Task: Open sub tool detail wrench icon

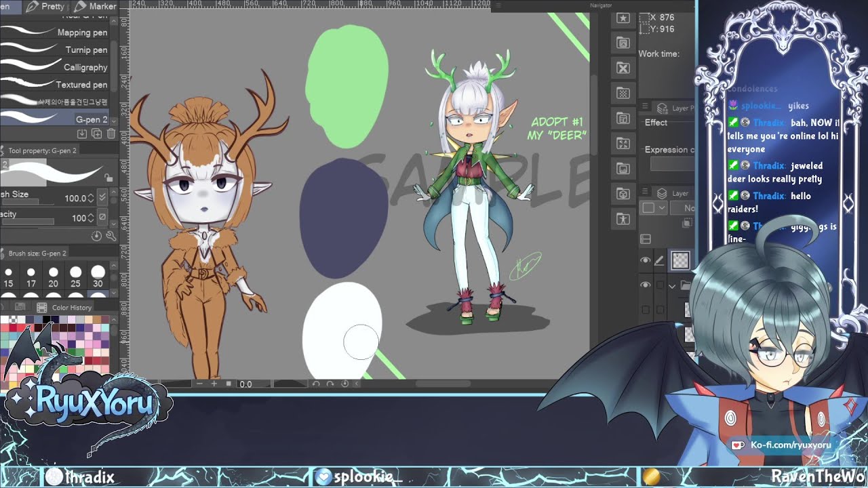Action: pyautogui.click(x=111, y=236)
